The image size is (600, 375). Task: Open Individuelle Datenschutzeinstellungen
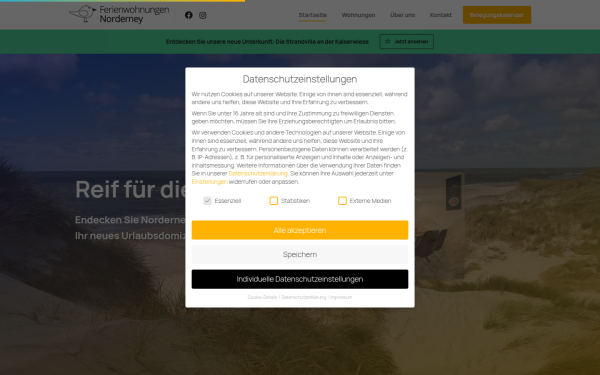coord(300,279)
